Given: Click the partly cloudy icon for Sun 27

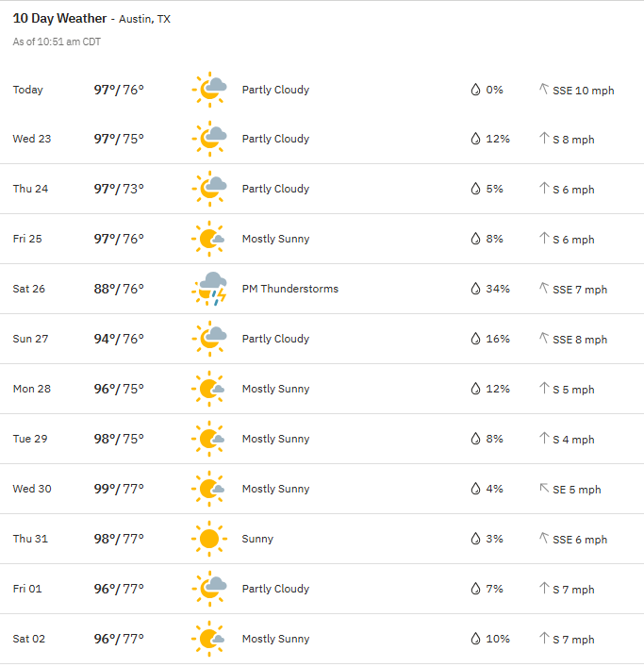Looking at the screenshot, I should click(x=209, y=339).
